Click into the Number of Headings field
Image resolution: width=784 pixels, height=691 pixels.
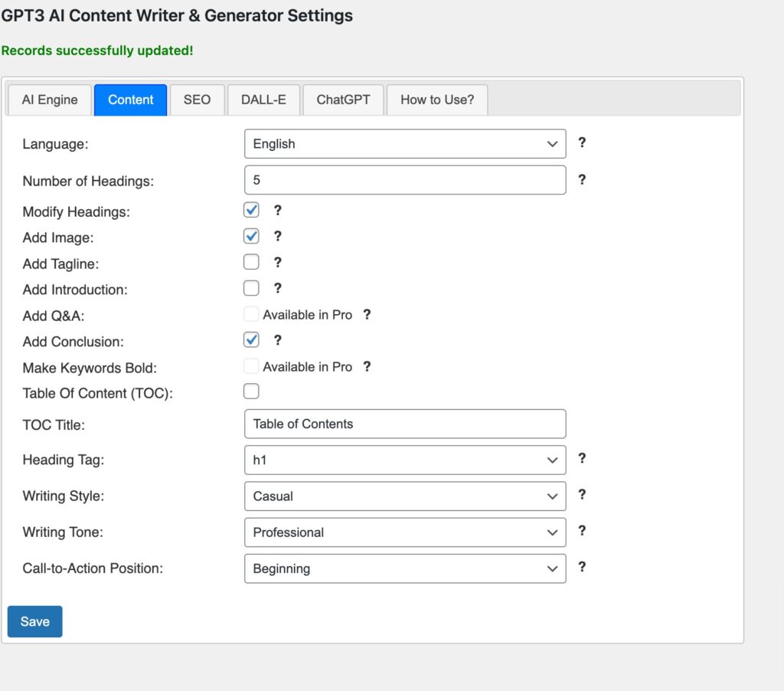point(405,180)
